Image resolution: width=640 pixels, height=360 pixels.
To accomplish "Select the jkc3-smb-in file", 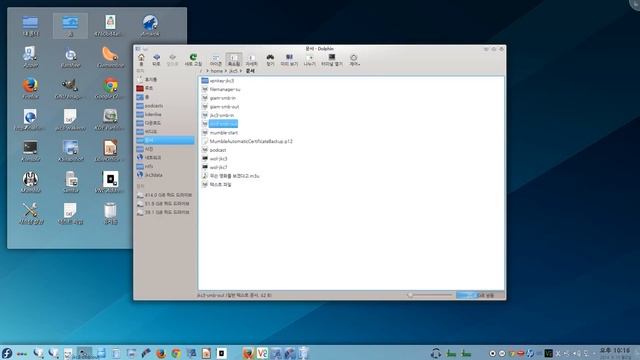I will (x=218, y=115).
